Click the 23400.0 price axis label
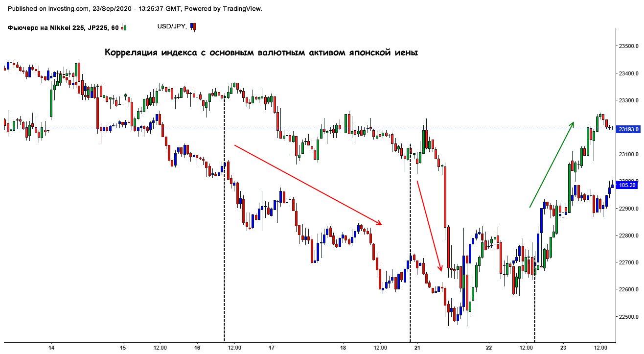 (629, 73)
